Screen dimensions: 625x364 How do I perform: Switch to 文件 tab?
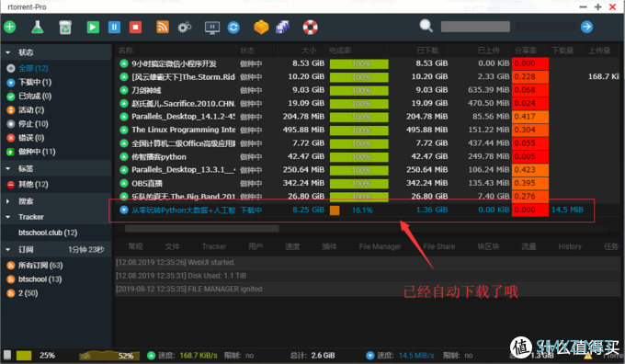click(x=172, y=246)
